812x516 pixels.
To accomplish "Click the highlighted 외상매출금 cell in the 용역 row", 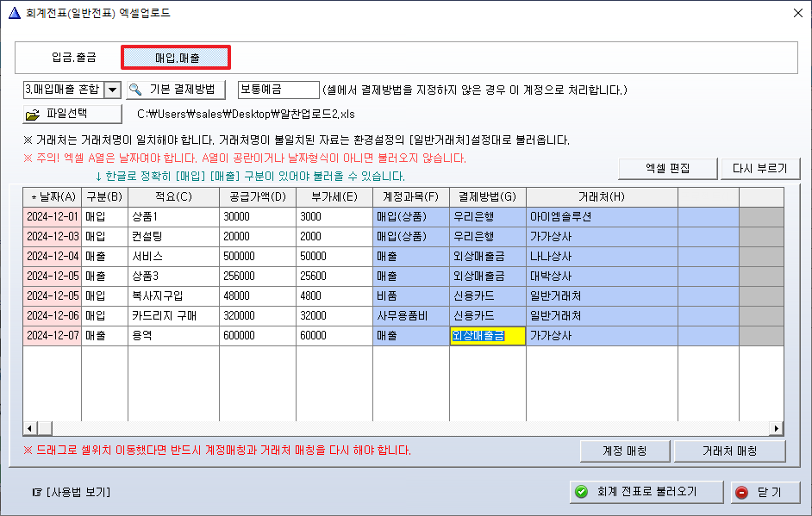I will coord(487,335).
